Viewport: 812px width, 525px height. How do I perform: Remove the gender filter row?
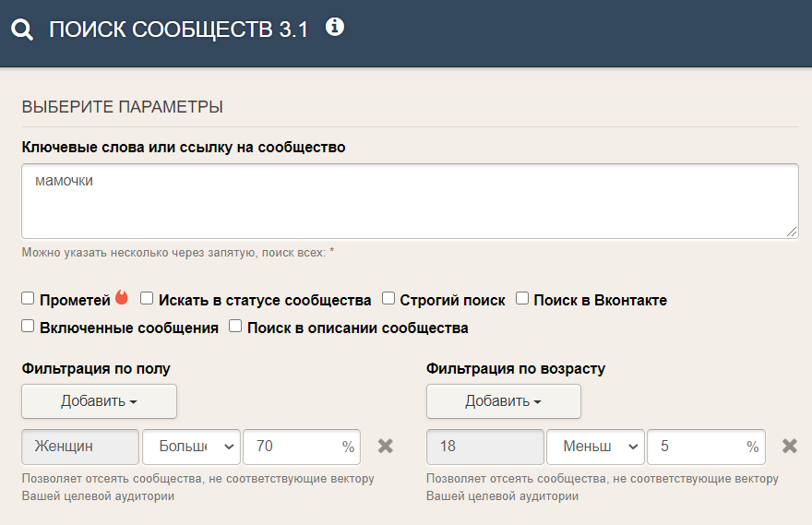pos(386,447)
